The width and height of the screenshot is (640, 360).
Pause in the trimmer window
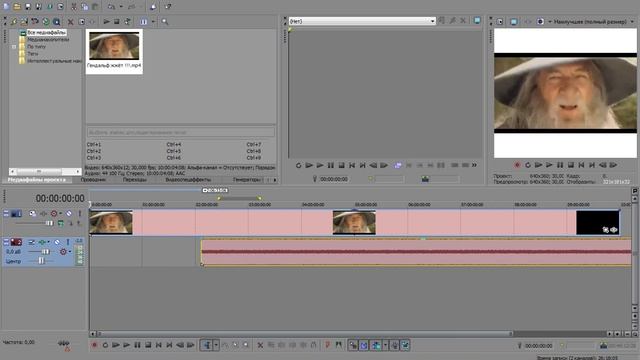(x=331, y=165)
